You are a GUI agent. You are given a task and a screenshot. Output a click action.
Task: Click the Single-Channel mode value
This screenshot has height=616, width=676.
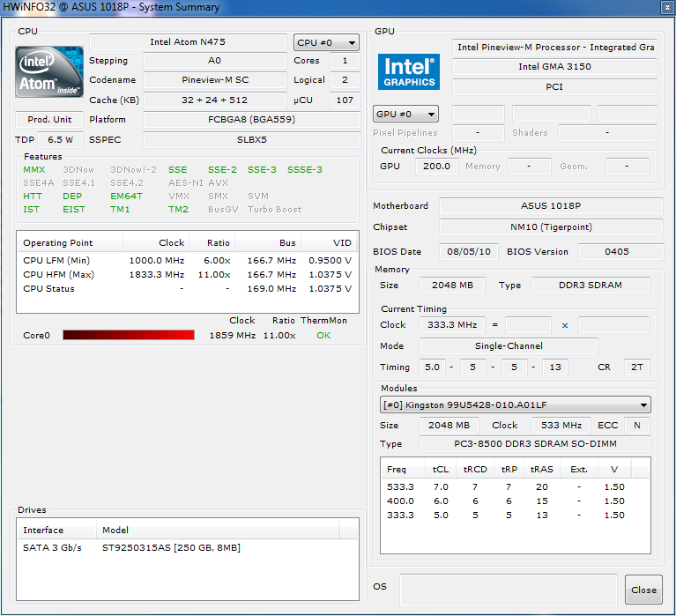(x=509, y=345)
